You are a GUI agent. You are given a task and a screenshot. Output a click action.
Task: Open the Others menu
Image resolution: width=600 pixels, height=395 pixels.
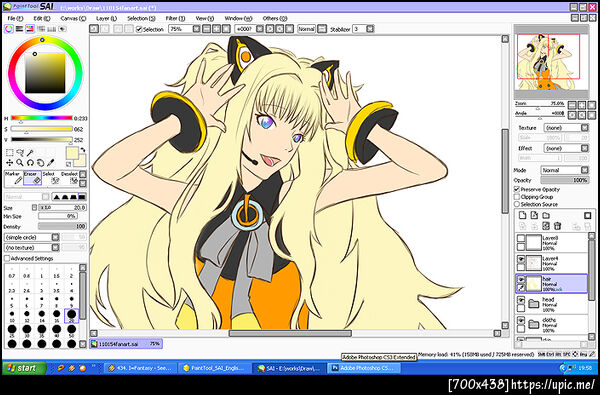point(275,18)
